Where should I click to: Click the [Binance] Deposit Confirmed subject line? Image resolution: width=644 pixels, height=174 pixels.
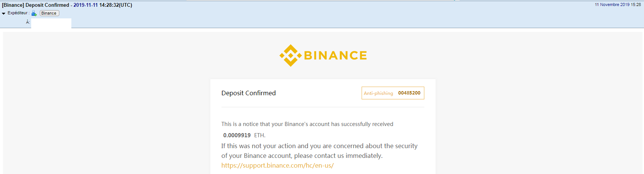pos(36,5)
